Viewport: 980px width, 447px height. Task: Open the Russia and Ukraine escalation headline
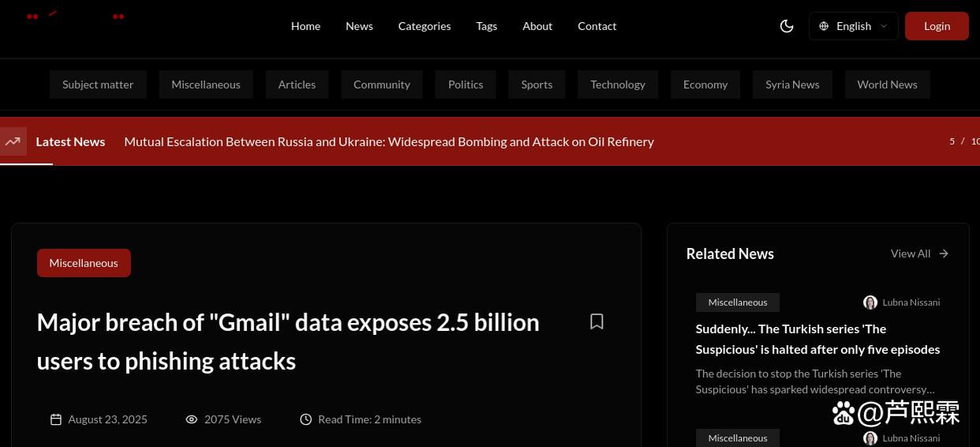coord(389,141)
